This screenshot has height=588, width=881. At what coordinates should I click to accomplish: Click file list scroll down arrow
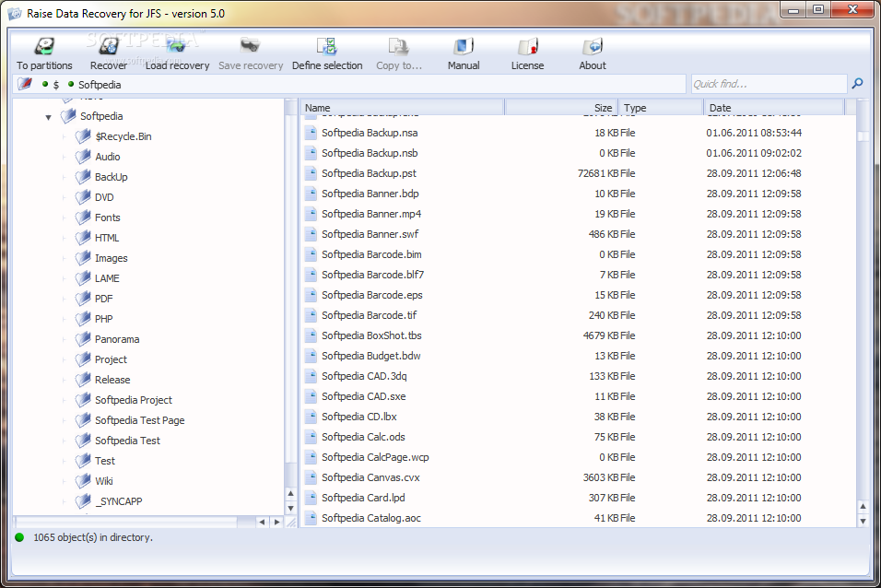click(x=863, y=521)
